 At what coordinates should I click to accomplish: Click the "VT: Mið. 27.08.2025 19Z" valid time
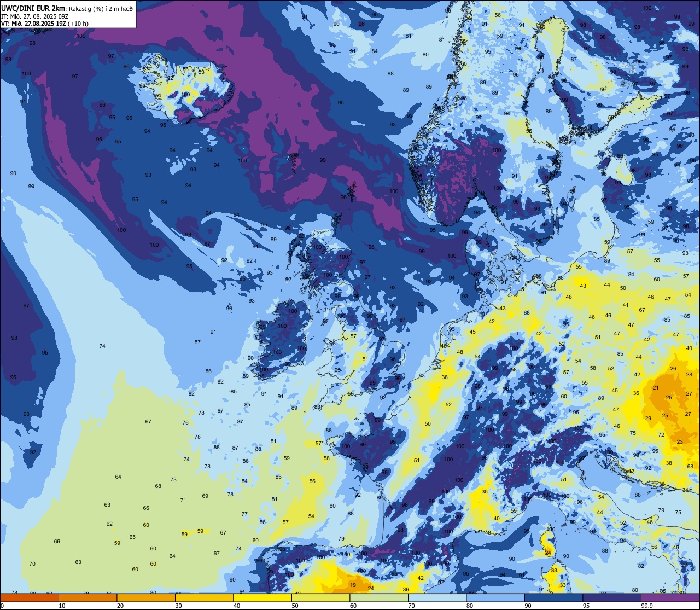click(x=33, y=24)
